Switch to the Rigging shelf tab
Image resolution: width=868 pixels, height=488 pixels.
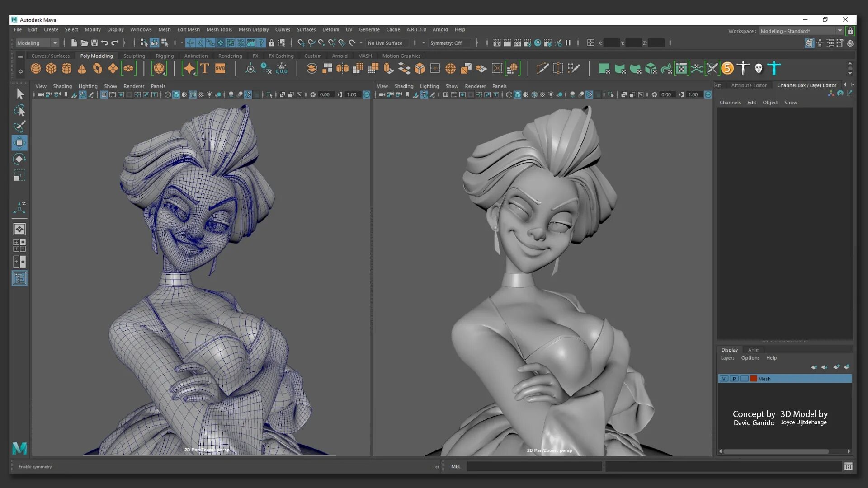click(x=165, y=56)
